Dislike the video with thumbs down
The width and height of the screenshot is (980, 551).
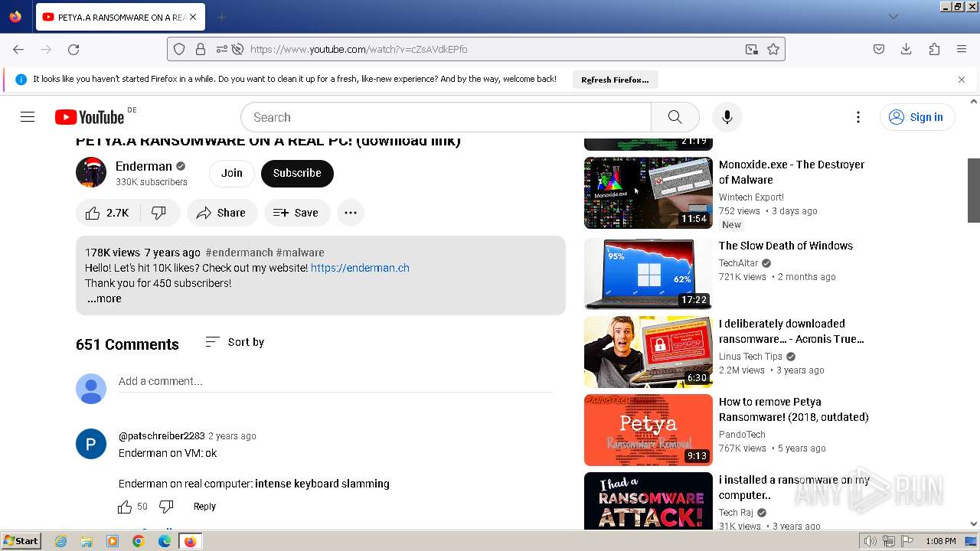point(159,213)
